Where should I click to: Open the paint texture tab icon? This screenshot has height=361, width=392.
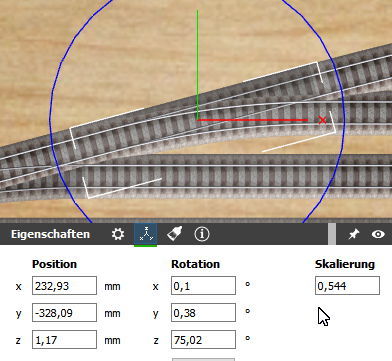tap(174, 234)
